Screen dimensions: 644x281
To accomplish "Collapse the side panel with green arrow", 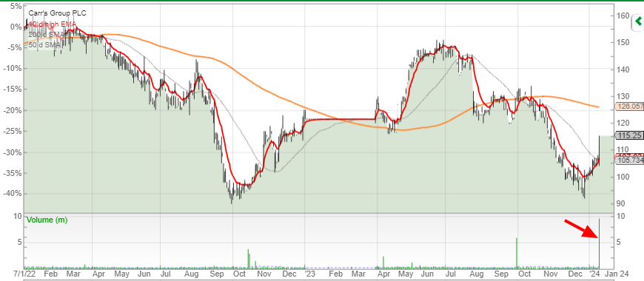I will pyautogui.click(x=639, y=21).
